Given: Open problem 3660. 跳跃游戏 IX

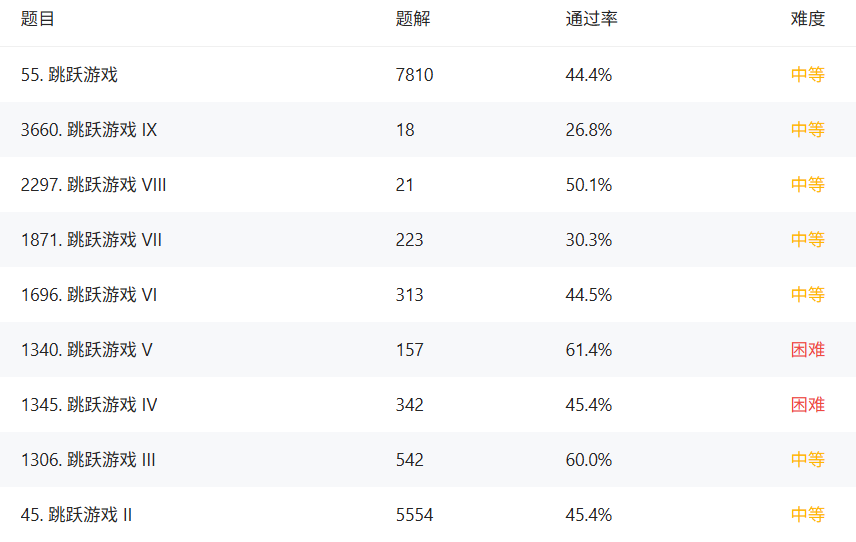Looking at the screenshot, I should 89,130.
